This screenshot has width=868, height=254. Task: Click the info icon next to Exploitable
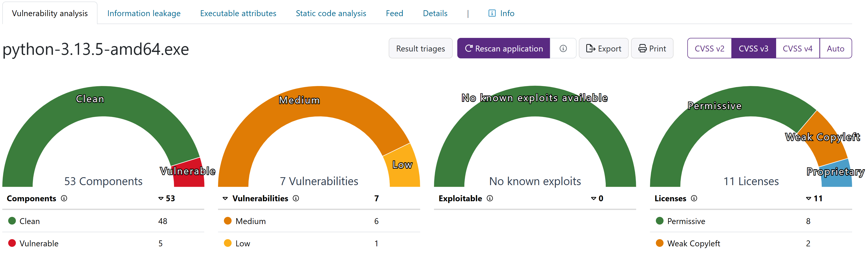point(490,198)
